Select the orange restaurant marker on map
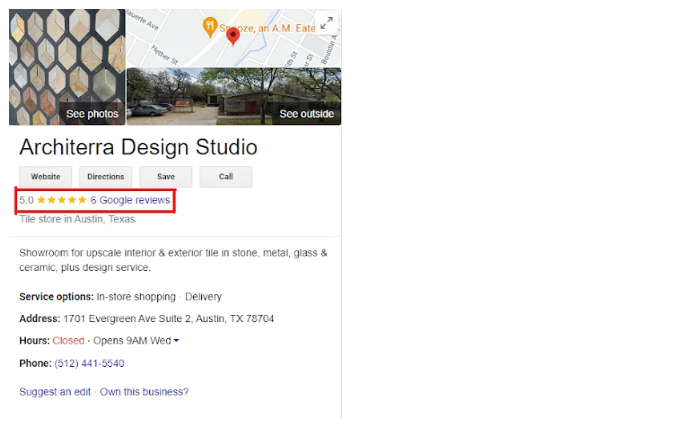 (210, 27)
